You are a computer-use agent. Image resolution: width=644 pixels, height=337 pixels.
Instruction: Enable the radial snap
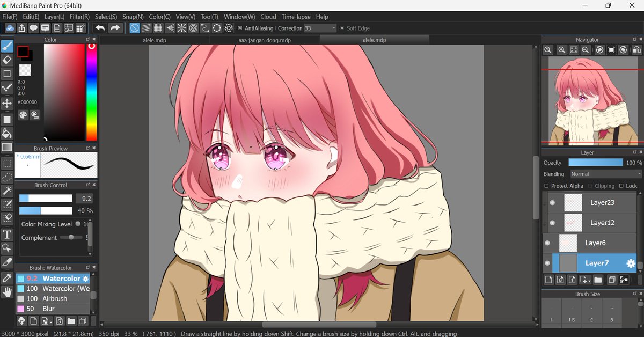point(182,28)
